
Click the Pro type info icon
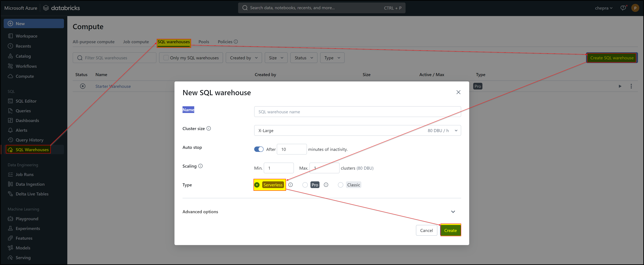[326, 185]
